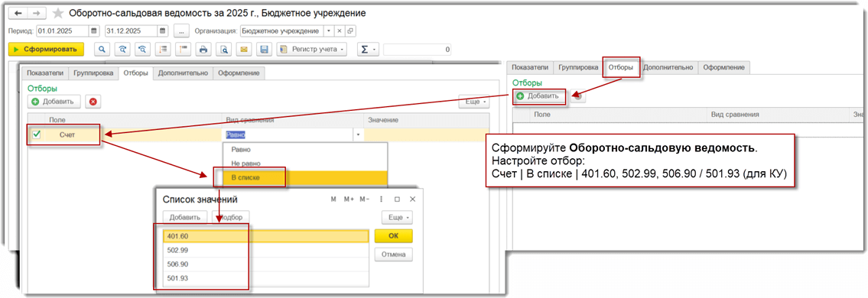Open calendar for the 01.01.2025 start date
This screenshot has height=298, width=868.
pyautogui.click(x=94, y=31)
